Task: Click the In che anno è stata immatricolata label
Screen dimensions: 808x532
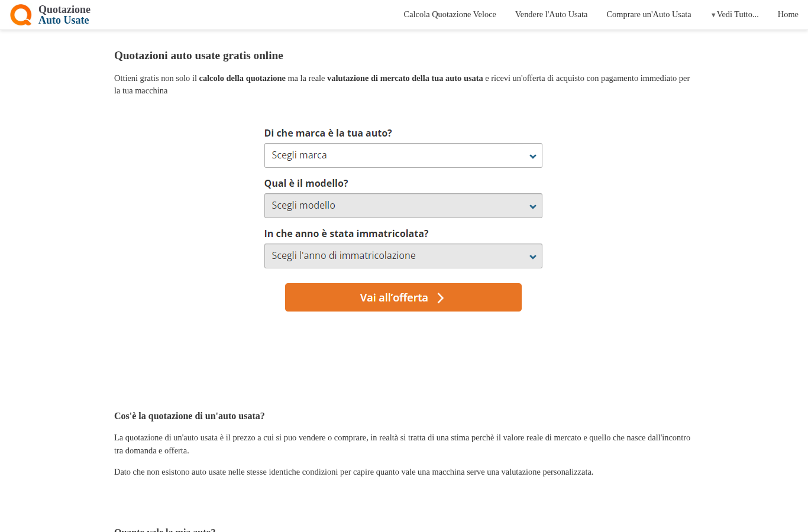Action: click(x=346, y=233)
